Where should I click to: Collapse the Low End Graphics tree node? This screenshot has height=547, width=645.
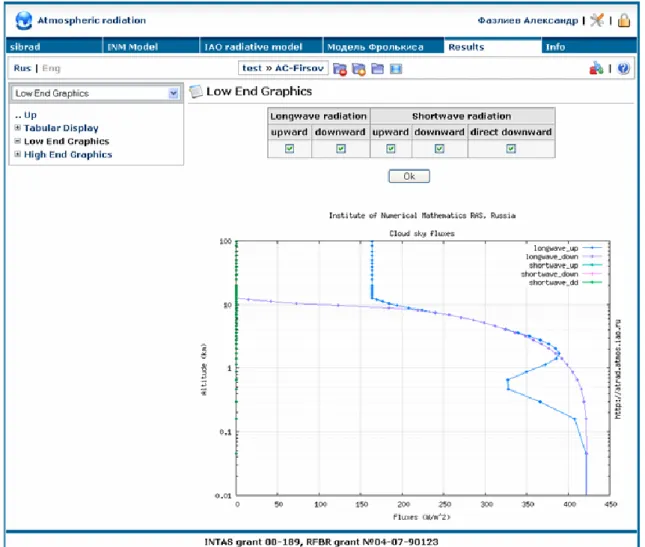[18, 141]
